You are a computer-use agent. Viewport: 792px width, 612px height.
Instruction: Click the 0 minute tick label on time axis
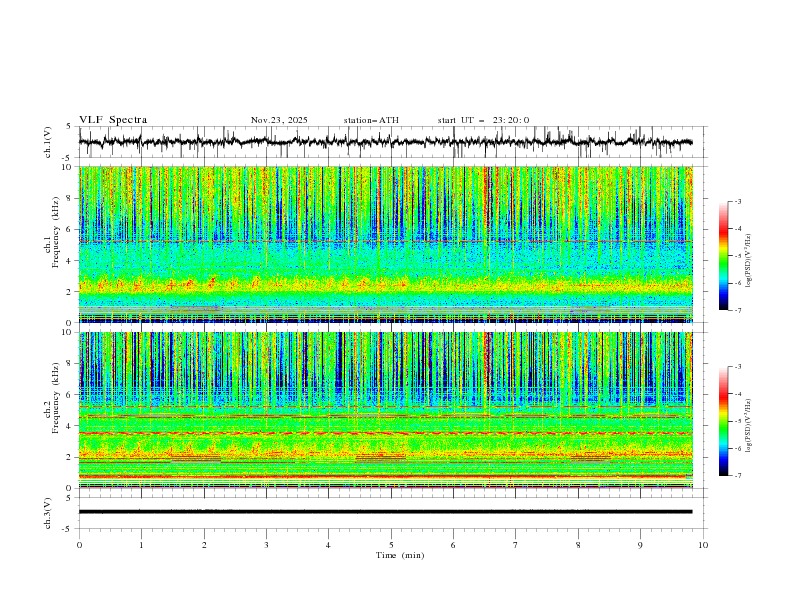click(x=79, y=544)
